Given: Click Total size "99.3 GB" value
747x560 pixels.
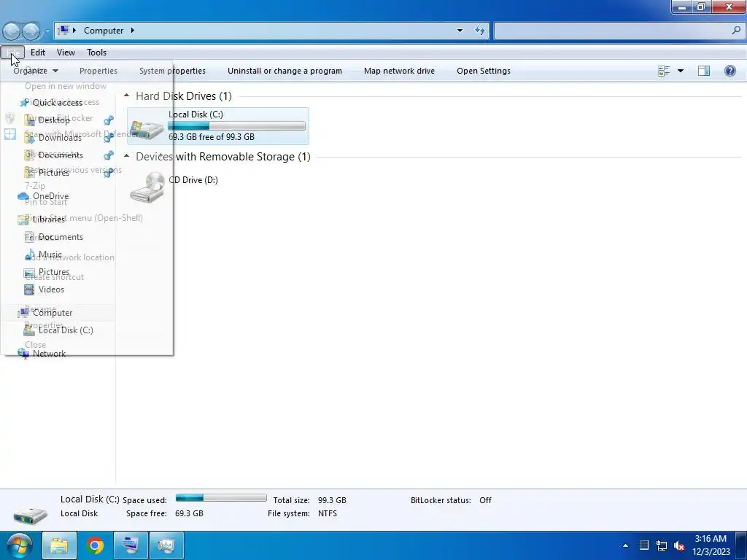Looking at the screenshot, I should coord(332,500).
